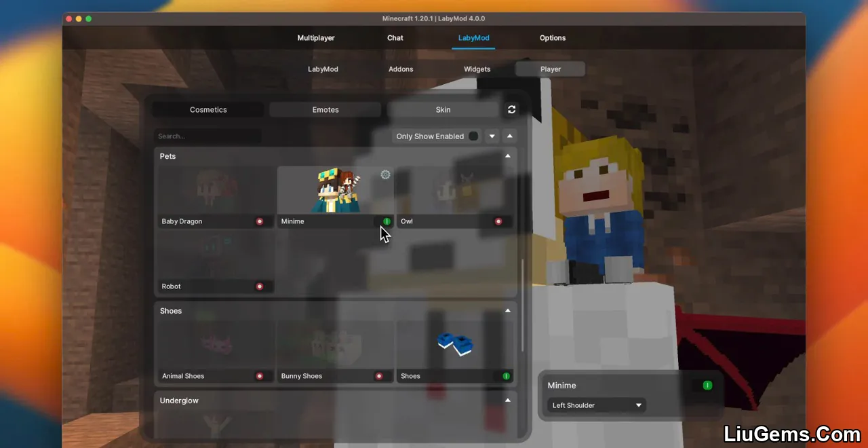Enable the Owl pet toggle
Image resolution: width=868 pixels, height=448 pixels.
click(498, 221)
